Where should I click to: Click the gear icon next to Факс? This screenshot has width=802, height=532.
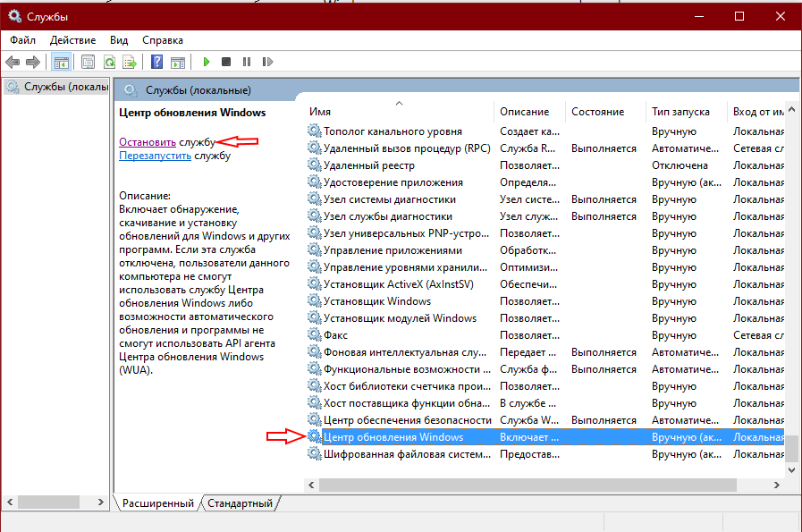(314, 334)
